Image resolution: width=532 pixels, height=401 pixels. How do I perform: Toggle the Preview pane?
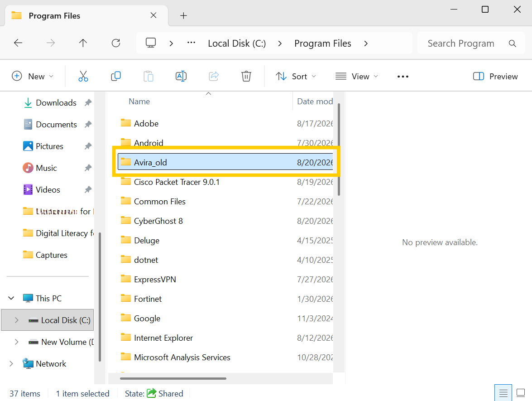pos(495,77)
